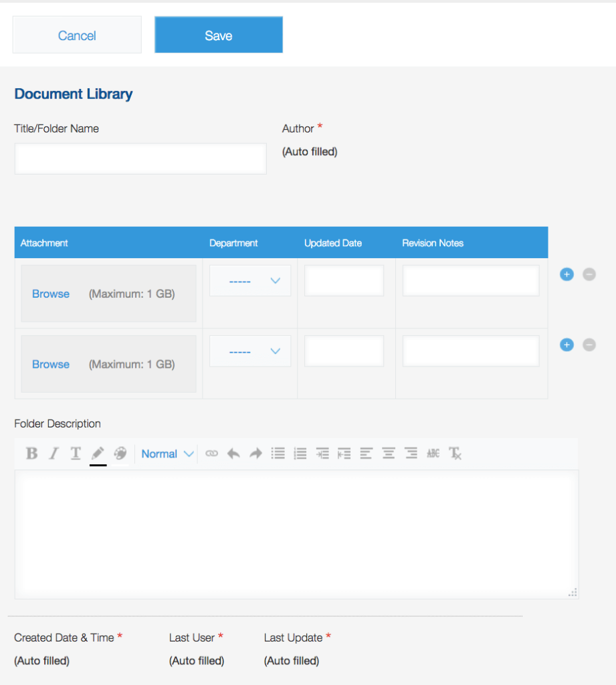
Task: Open the second row Department dropdown
Action: (249, 351)
